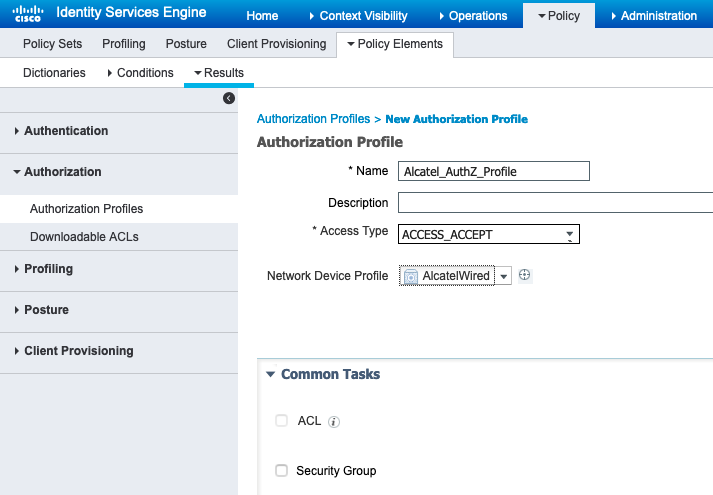
Task: Click the Cisco logo icon
Action: pyautogui.click(x=28, y=13)
